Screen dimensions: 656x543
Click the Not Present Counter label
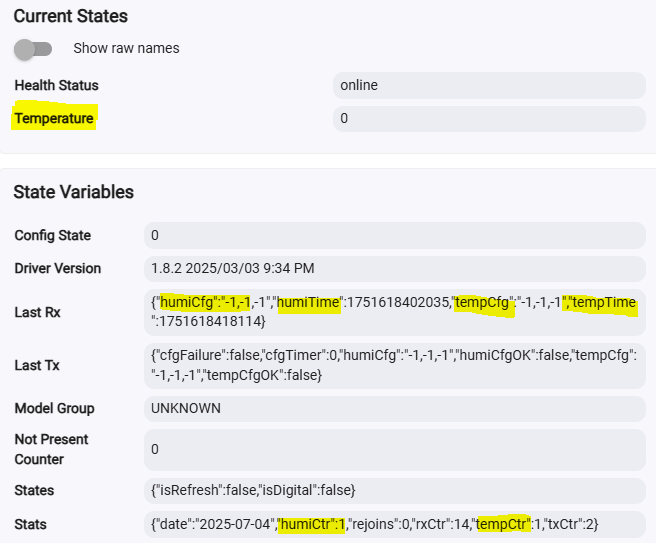[x=51, y=449]
